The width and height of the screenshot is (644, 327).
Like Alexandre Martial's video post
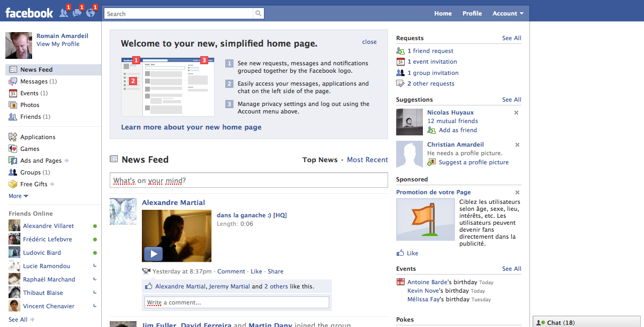[256, 271]
